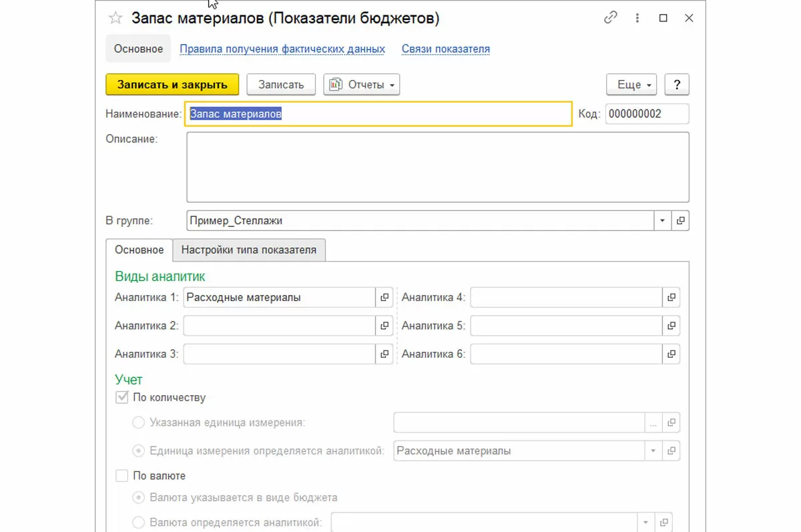Expand the Еще actions menu
This screenshot has height=532, width=801.
(631, 85)
